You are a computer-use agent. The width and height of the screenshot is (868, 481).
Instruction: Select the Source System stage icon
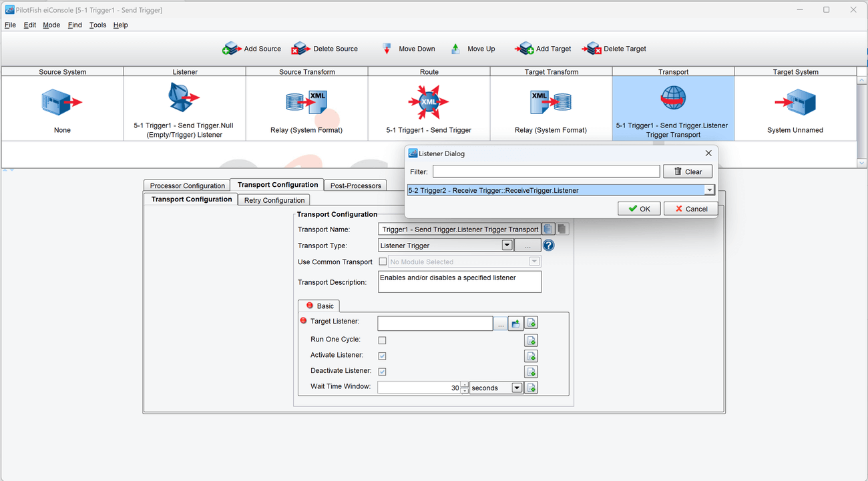pyautogui.click(x=62, y=102)
